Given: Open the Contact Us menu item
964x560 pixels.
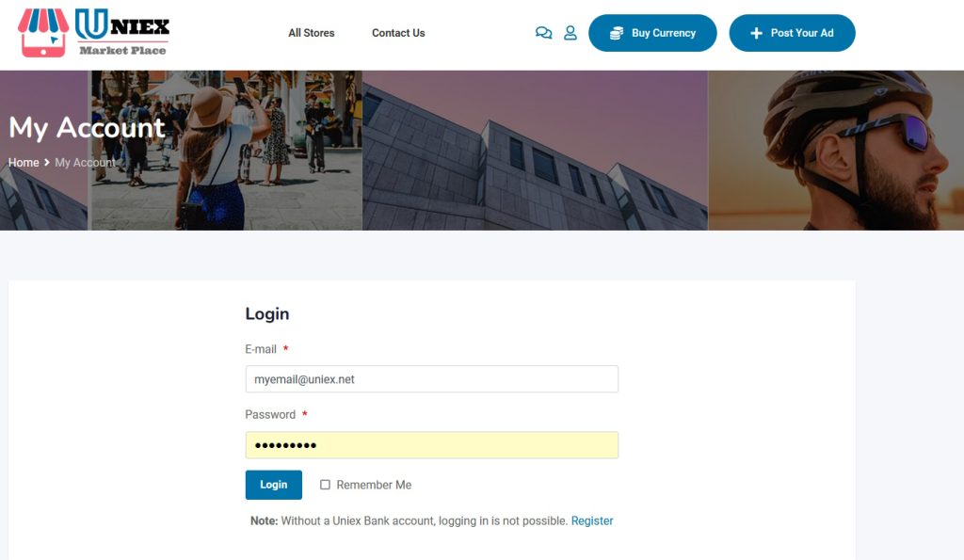Looking at the screenshot, I should pyautogui.click(x=398, y=33).
